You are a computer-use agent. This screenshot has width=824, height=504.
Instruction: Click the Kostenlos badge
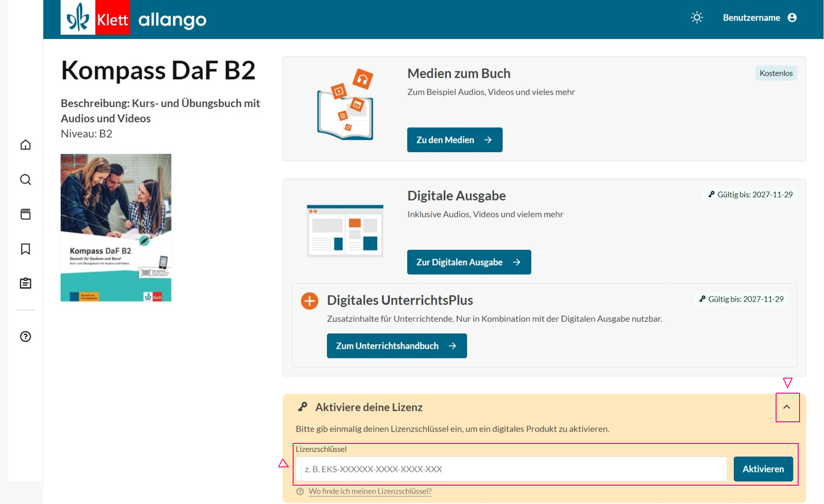776,73
